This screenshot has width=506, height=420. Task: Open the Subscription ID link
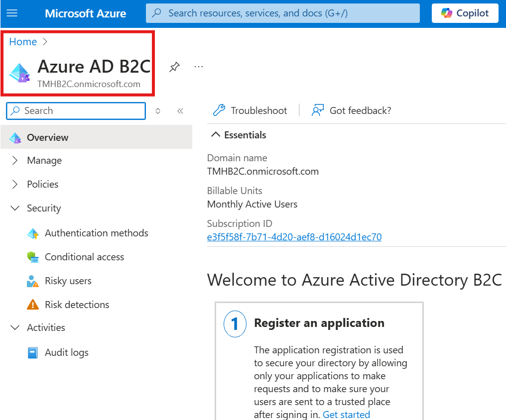point(294,237)
